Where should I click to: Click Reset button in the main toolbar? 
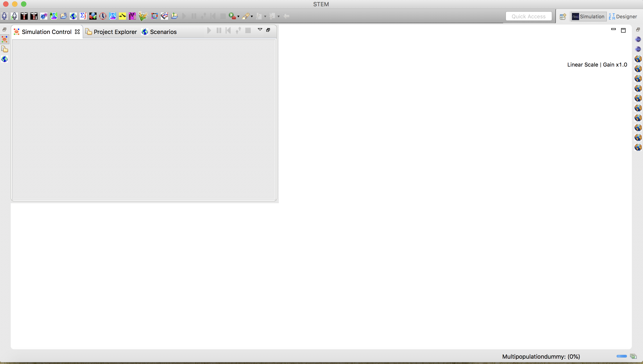click(213, 16)
